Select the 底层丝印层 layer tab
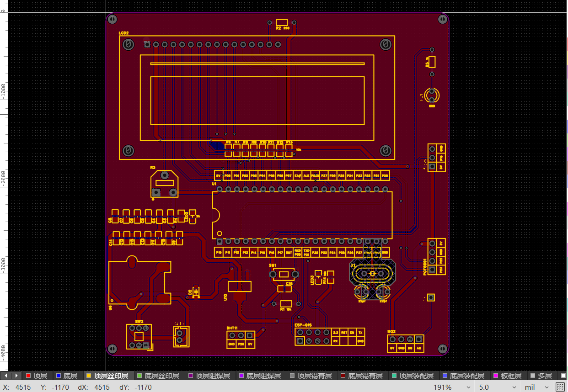This screenshot has height=392, width=568. coord(159,376)
